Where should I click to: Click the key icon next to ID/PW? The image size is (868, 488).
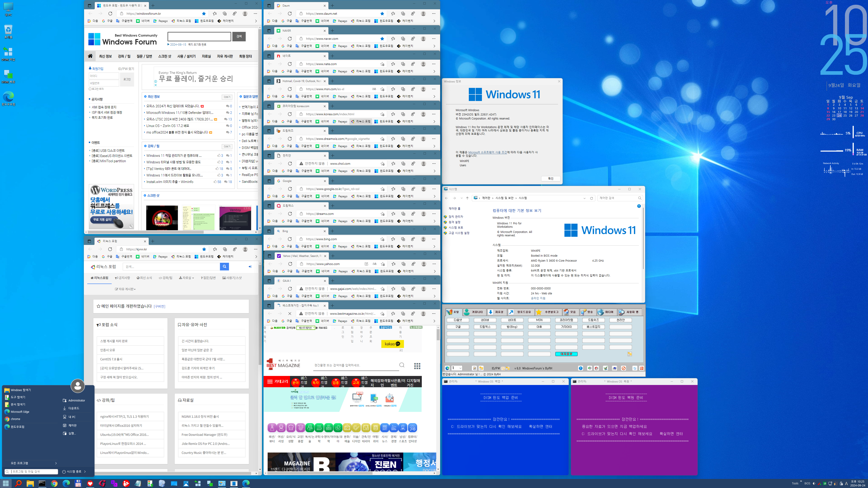(x=503, y=368)
